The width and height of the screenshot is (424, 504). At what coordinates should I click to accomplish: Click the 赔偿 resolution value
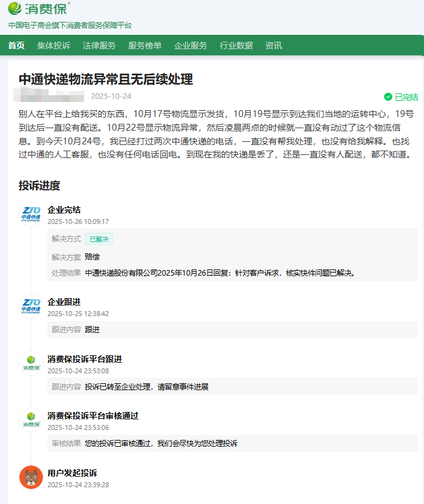[x=92, y=257]
